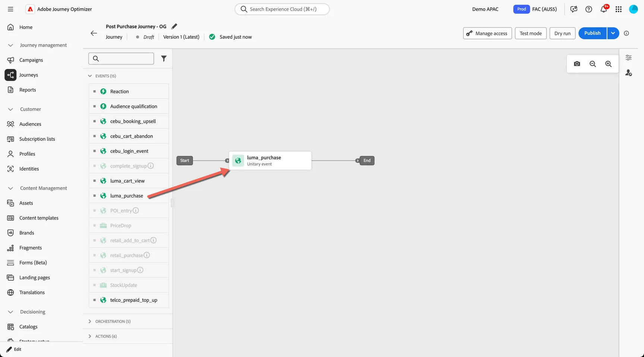Open journey properties settings sliders icon

point(628,58)
